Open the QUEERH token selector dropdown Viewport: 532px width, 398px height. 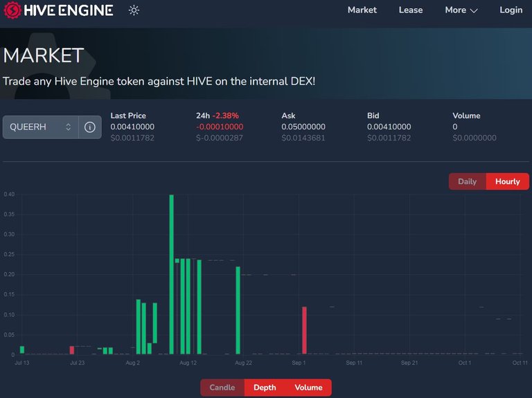[x=40, y=127]
